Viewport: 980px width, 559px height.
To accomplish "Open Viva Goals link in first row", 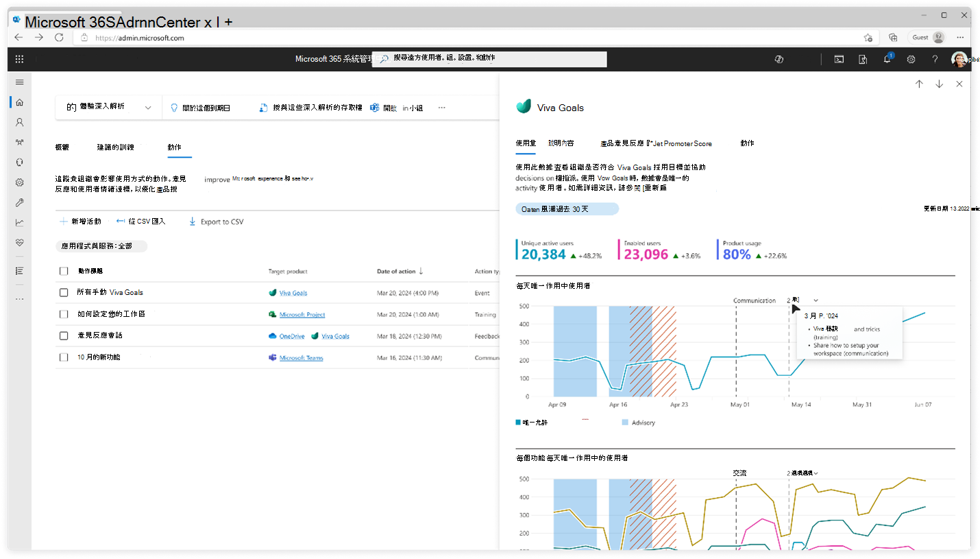I will [293, 293].
